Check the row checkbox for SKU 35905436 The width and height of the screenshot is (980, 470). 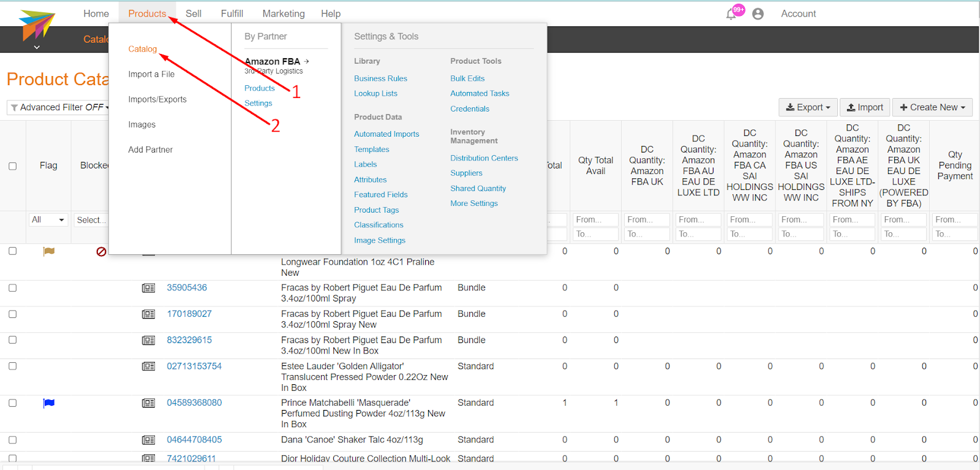(12, 288)
